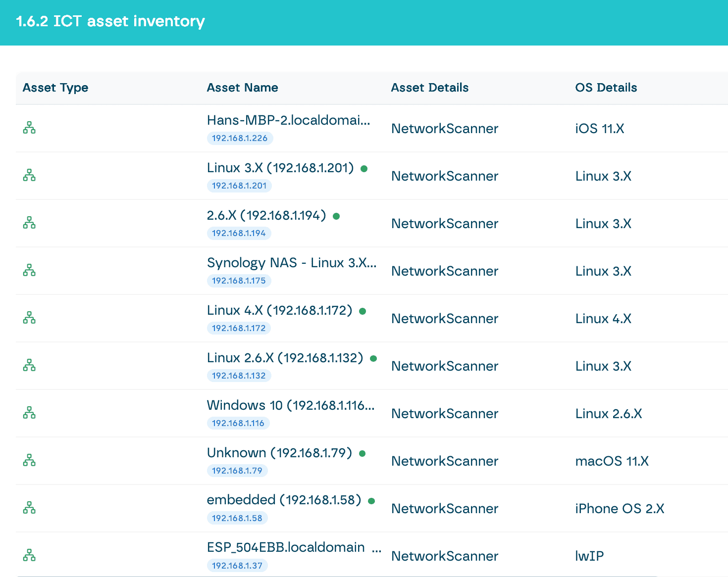Click the 192.168.1.172 IP tag

[x=239, y=329]
